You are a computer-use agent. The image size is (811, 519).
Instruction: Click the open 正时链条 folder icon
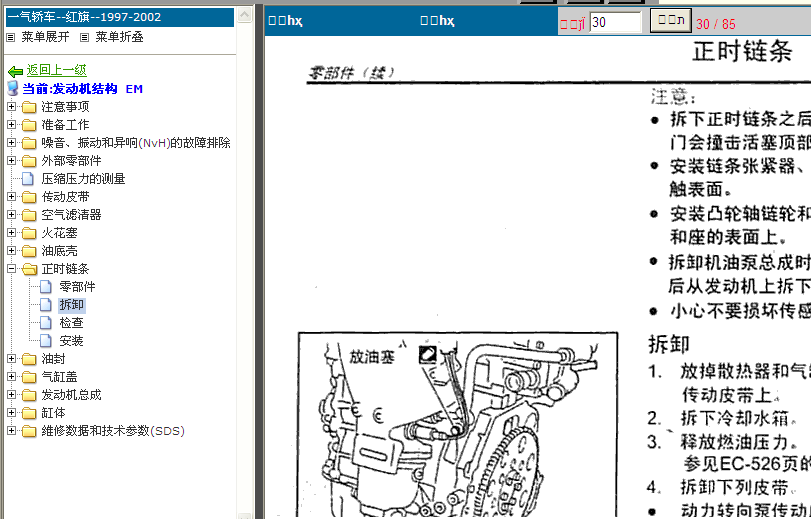pyautogui.click(x=29, y=269)
